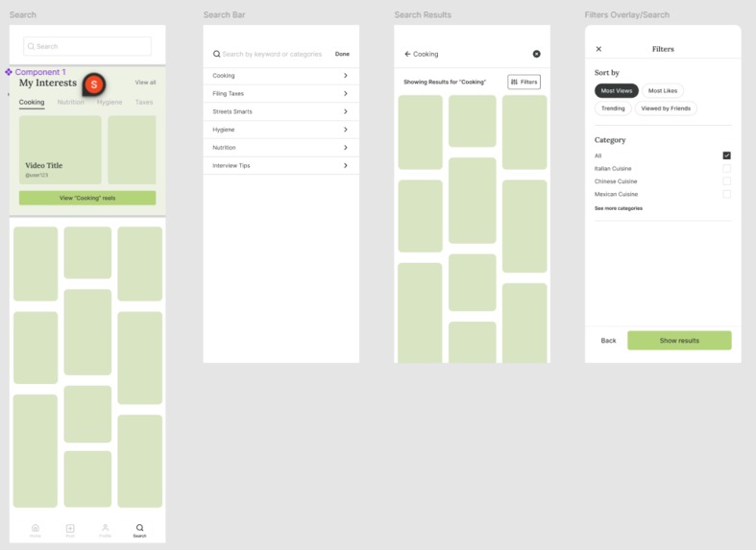The height and width of the screenshot is (550, 756).
Task: Expand the Cooking row chevron
Action: pos(346,76)
